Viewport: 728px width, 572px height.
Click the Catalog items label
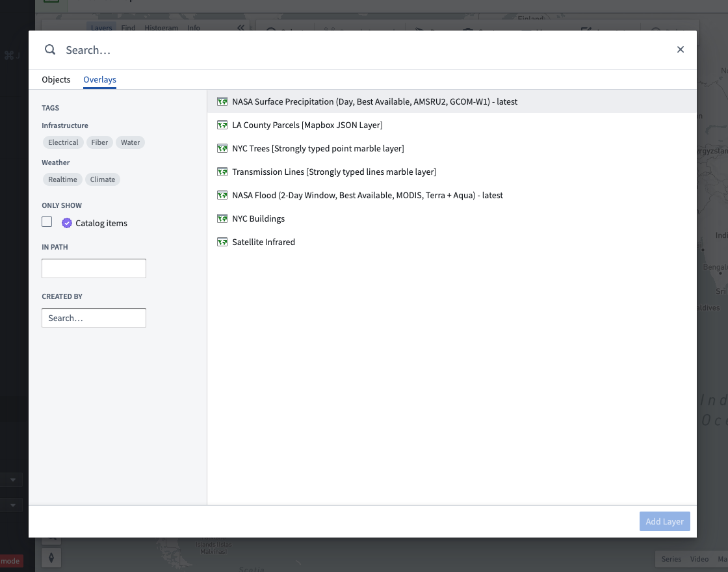[101, 224]
